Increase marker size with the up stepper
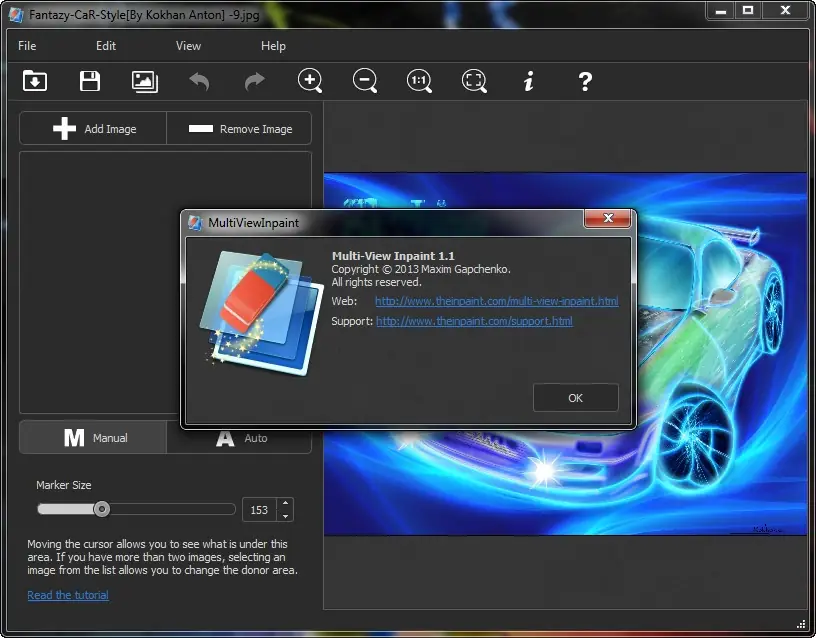Viewport: 816px width, 638px height. click(x=284, y=503)
